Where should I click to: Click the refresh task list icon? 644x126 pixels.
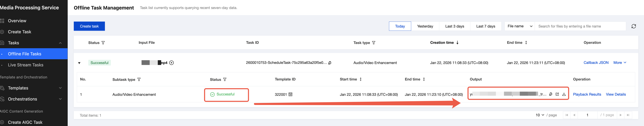634,26
